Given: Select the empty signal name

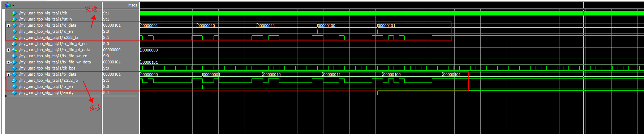Looking at the screenshot, I should click(x=46, y=93).
